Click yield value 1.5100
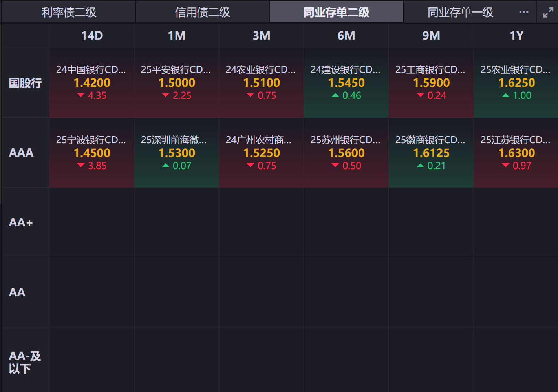The width and height of the screenshot is (558, 392). [262, 83]
